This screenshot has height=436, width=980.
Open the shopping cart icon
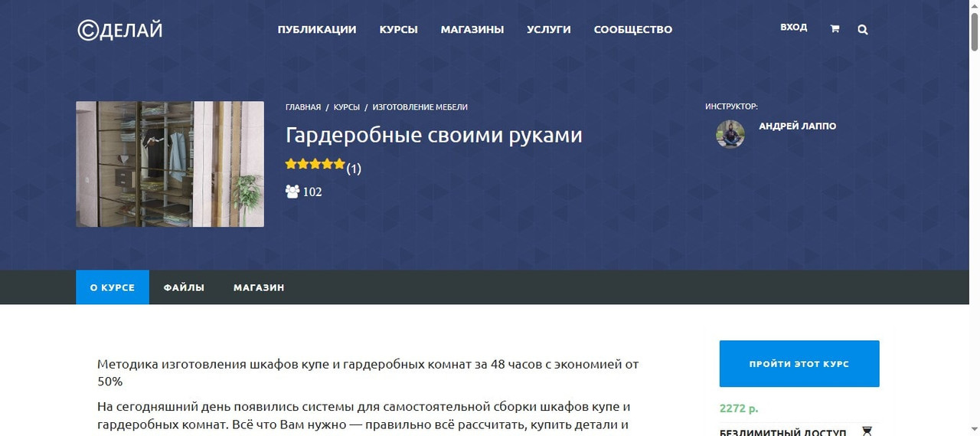click(x=835, y=29)
